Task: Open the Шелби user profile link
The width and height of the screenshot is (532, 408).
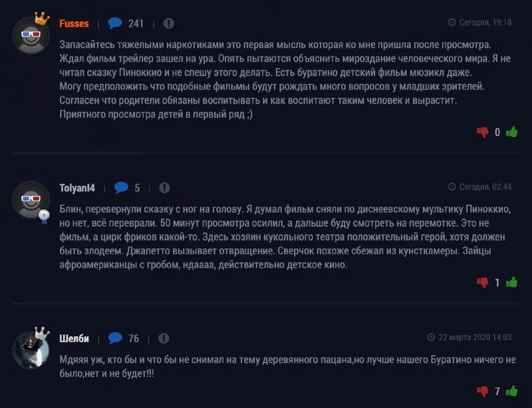Action: [x=74, y=338]
